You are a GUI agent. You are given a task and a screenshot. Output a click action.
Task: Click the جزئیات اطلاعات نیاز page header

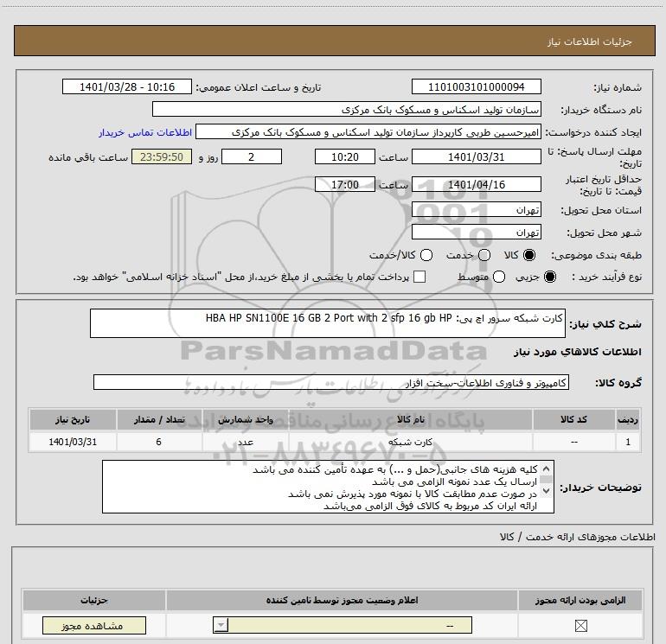click(334, 41)
